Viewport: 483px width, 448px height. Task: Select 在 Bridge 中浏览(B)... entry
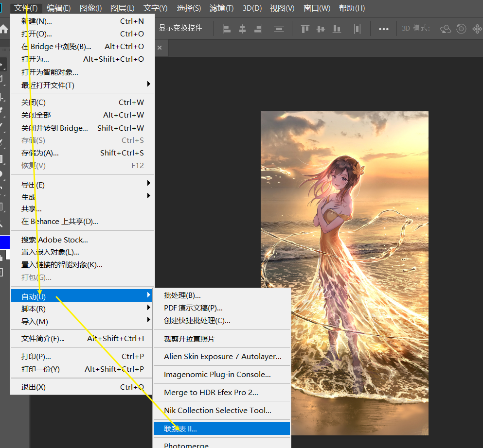(x=82, y=47)
